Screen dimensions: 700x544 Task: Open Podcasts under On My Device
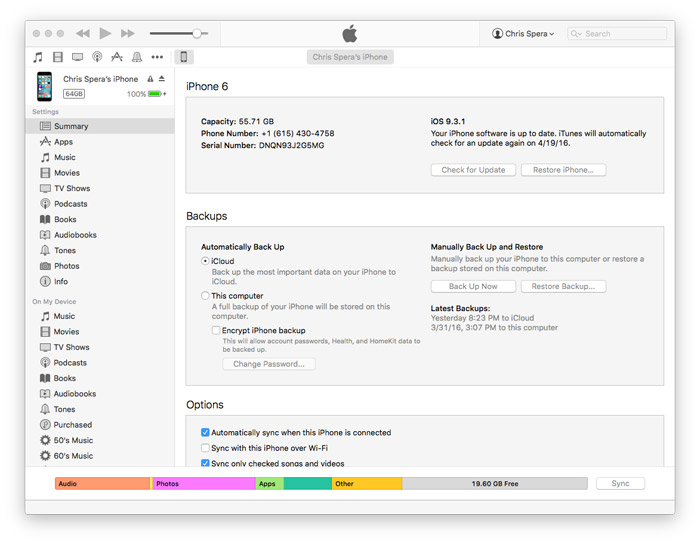(100, 363)
